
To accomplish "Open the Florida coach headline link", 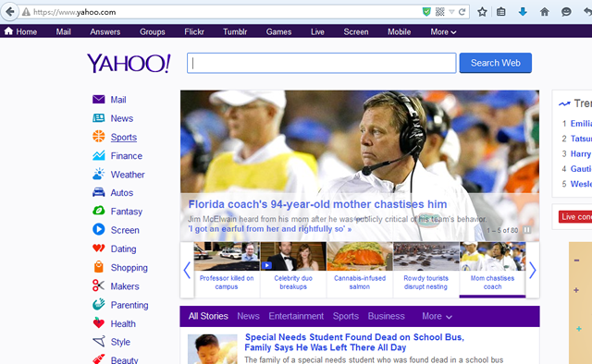I will click(x=317, y=204).
